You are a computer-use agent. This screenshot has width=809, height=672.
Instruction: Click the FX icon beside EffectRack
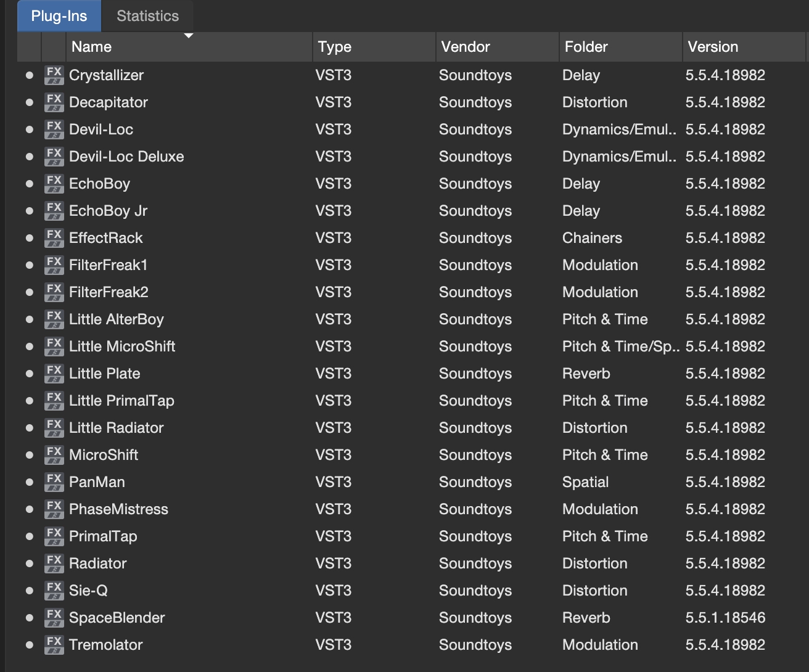(x=54, y=238)
